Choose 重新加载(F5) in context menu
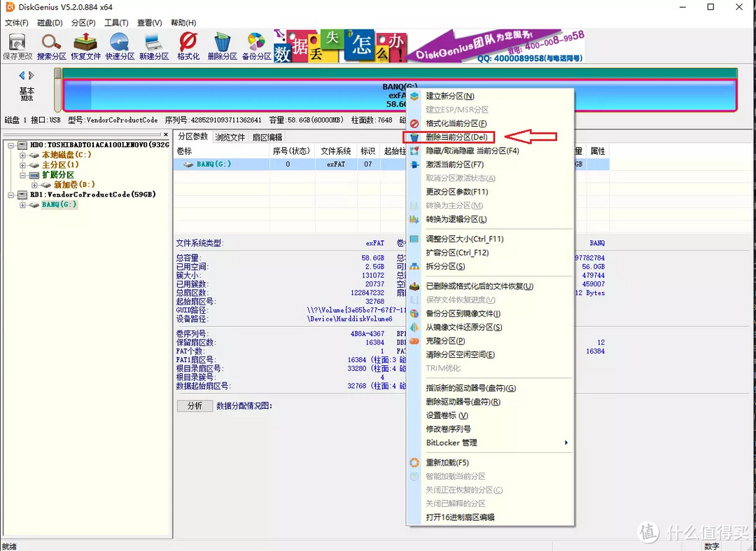756x551 pixels. click(x=490, y=462)
